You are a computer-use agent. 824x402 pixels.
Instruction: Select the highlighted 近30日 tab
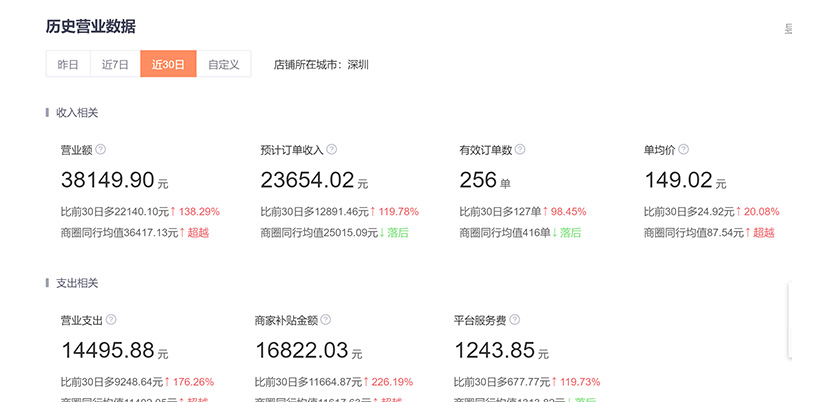168,64
